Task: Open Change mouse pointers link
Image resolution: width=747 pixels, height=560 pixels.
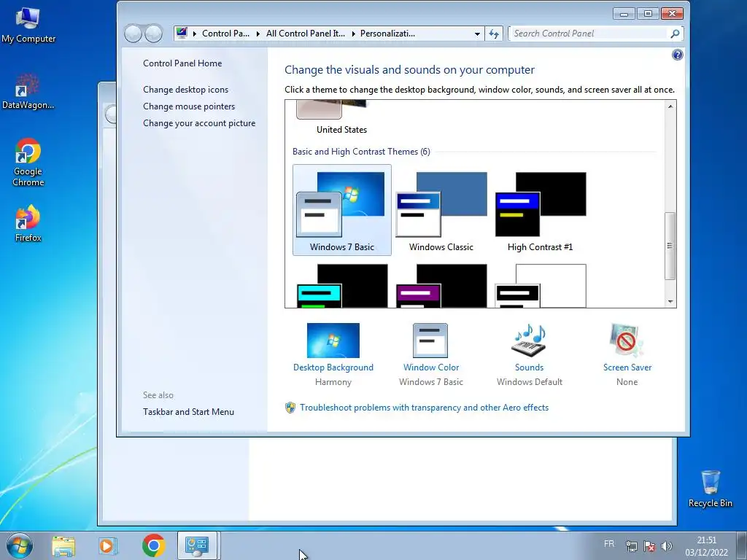Action: pyautogui.click(x=189, y=106)
